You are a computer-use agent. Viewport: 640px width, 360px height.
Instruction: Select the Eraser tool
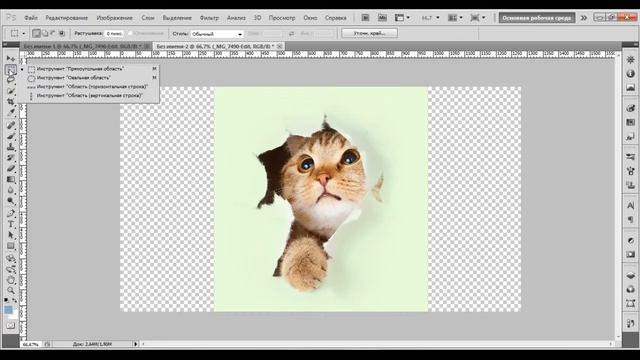point(11,168)
